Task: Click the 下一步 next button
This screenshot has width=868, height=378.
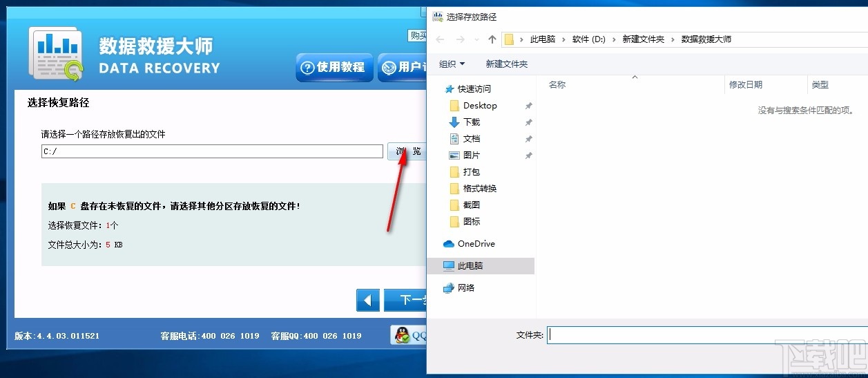Action: coord(405,300)
